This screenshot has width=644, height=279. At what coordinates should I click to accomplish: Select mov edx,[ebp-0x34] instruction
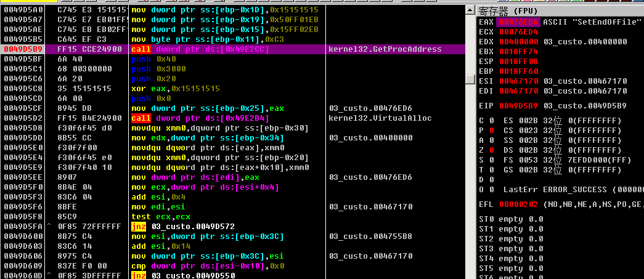[x=208, y=137]
